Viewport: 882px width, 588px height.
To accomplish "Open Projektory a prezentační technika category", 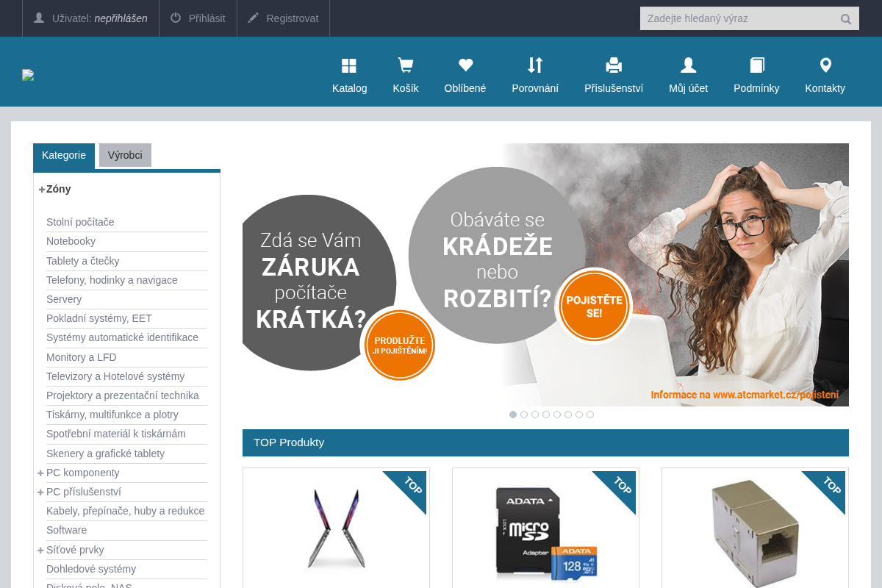I will click(123, 395).
